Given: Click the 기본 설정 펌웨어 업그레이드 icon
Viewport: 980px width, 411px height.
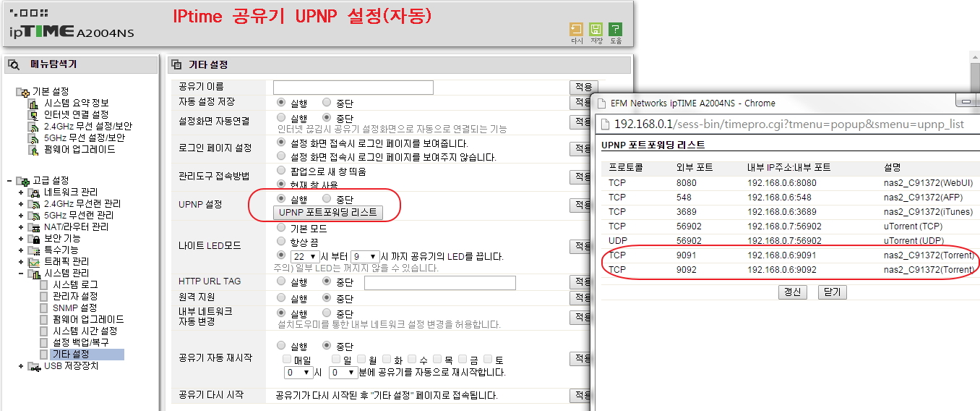Looking at the screenshot, I should [x=33, y=149].
